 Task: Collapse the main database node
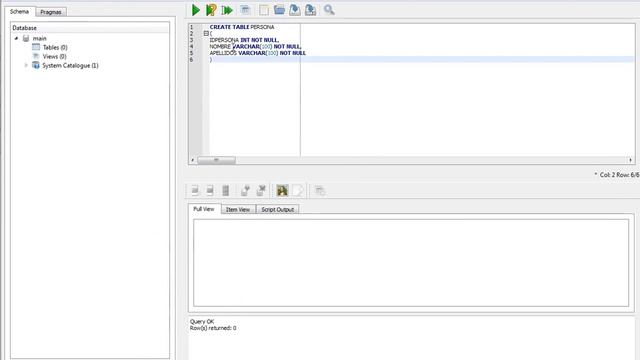[16, 38]
